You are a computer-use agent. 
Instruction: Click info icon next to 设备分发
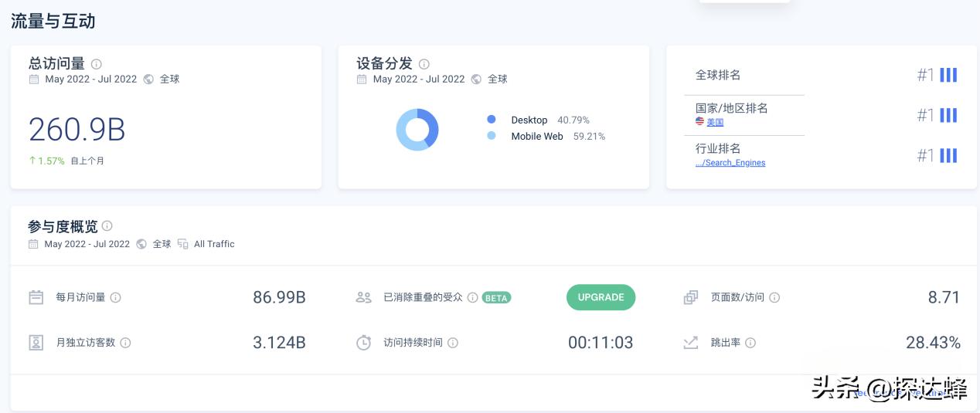[x=424, y=64]
